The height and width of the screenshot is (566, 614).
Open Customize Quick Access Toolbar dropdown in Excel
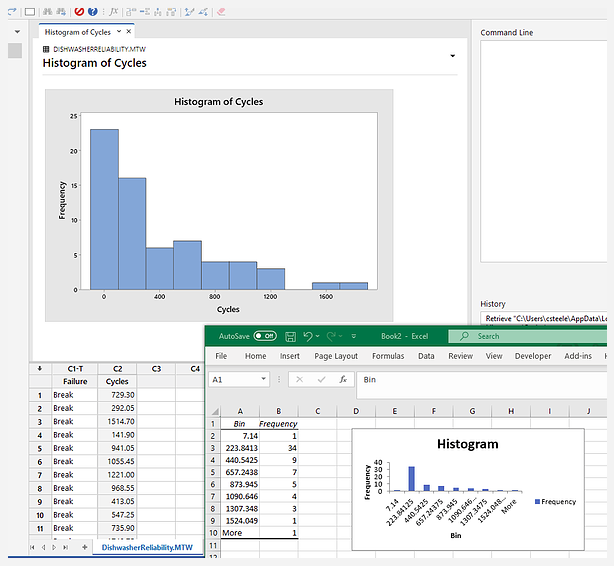coord(354,336)
